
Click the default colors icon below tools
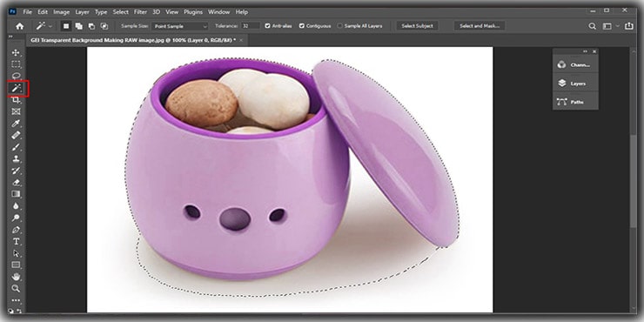(10, 312)
